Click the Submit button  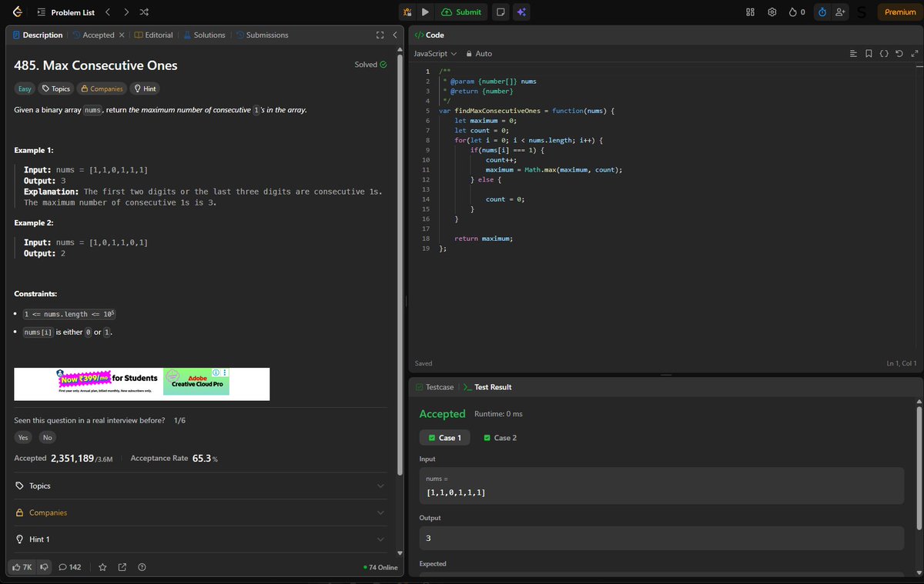tap(462, 12)
